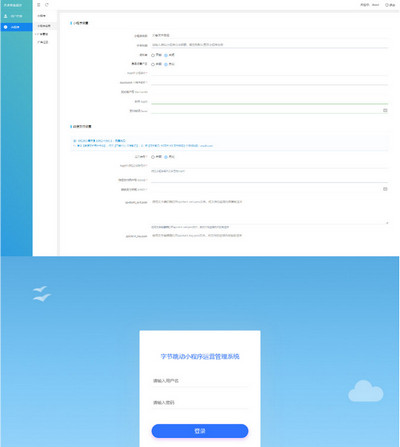Click the large multi-line textarea in lower section
Image resolution: width=400 pixels, height=447 pixels.
click(x=269, y=211)
